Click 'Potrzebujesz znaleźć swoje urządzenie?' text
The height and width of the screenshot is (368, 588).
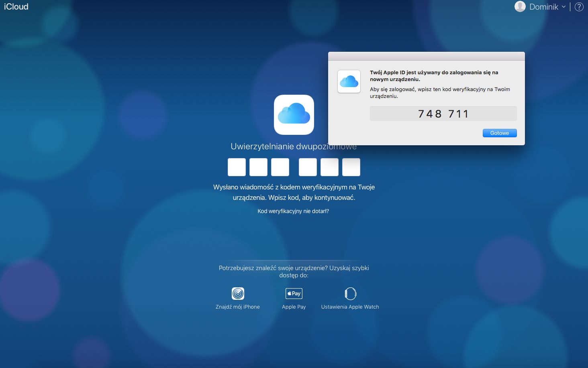click(x=294, y=271)
